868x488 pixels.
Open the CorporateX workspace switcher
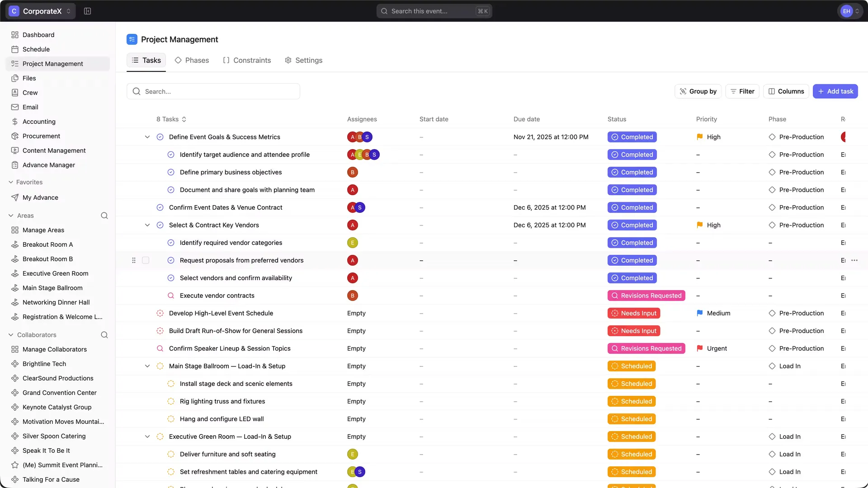tap(41, 11)
